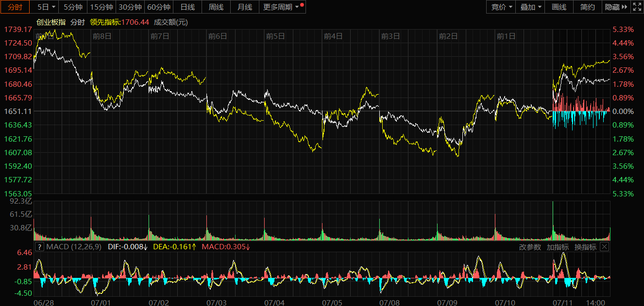Close the MACD indicator panel
The width and height of the screenshot is (644, 306).
[x=604, y=247]
